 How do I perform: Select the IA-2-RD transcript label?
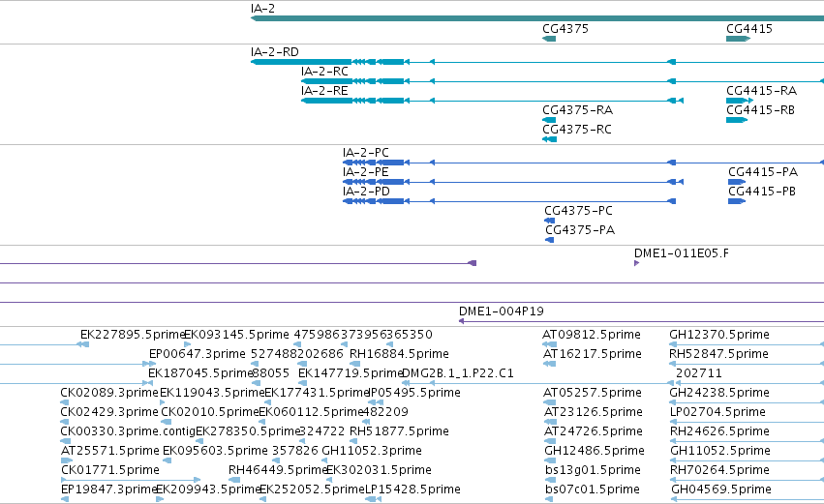(x=275, y=52)
